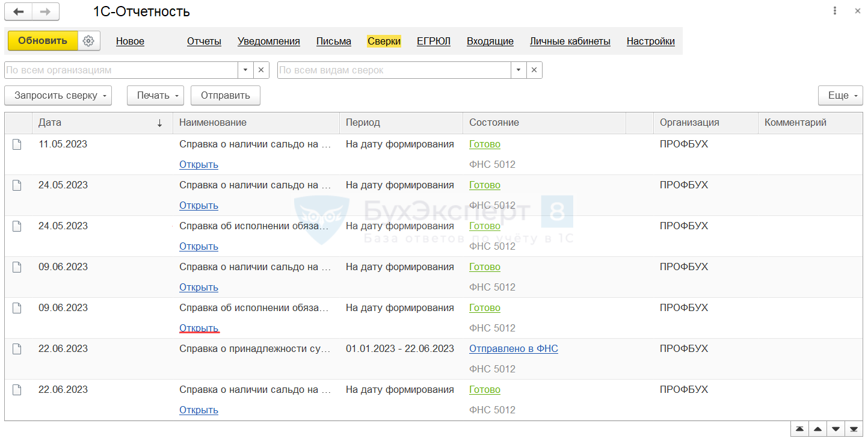Viewport: 868px width, 441px height.
Task: Expand the reconciliation types dropdown
Action: pos(519,70)
